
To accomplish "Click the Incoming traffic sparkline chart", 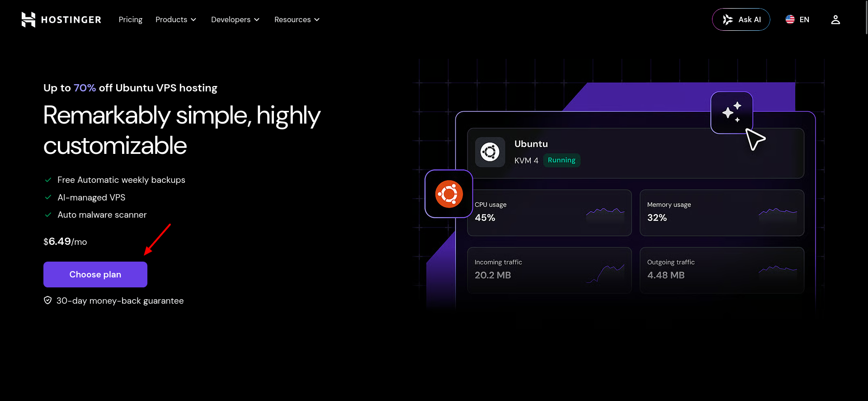I will (605, 273).
